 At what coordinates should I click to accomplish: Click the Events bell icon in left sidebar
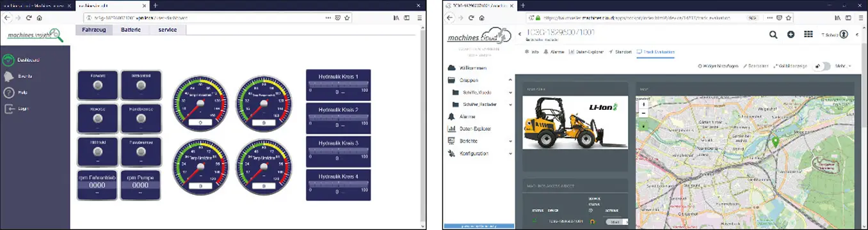8,76
